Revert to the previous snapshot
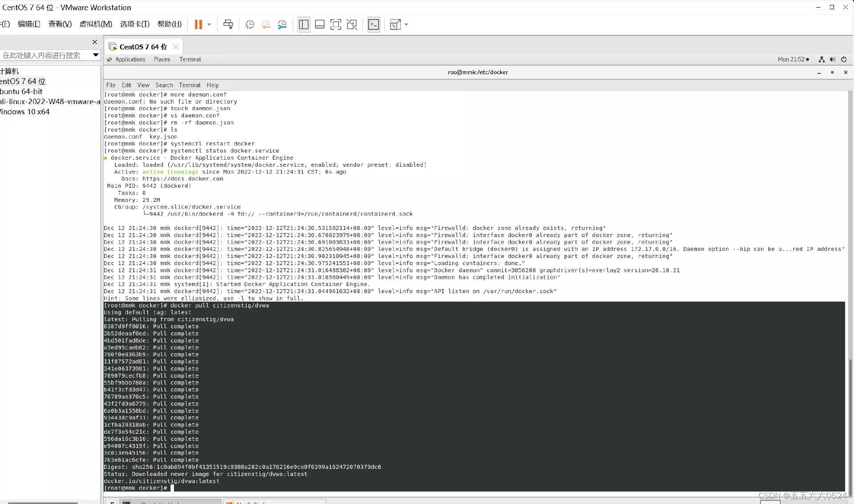 [266, 24]
